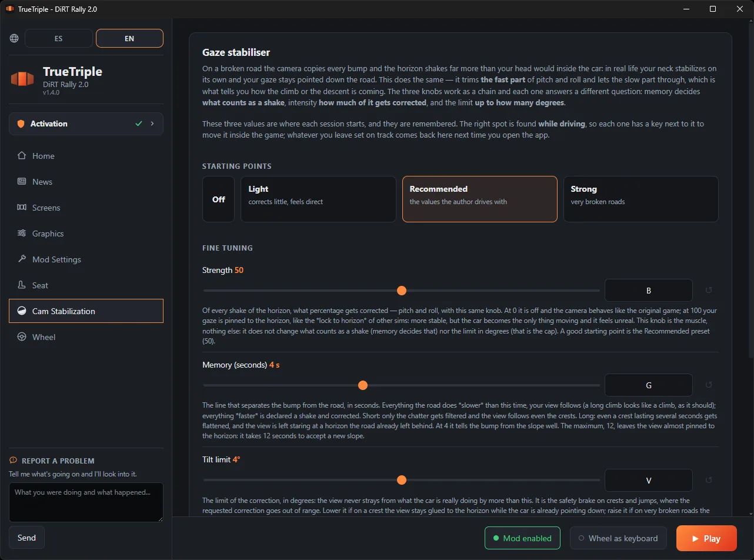Click the Cam Stabilization half-circle icon
Viewport: 754px width, 560px height.
point(22,311)
